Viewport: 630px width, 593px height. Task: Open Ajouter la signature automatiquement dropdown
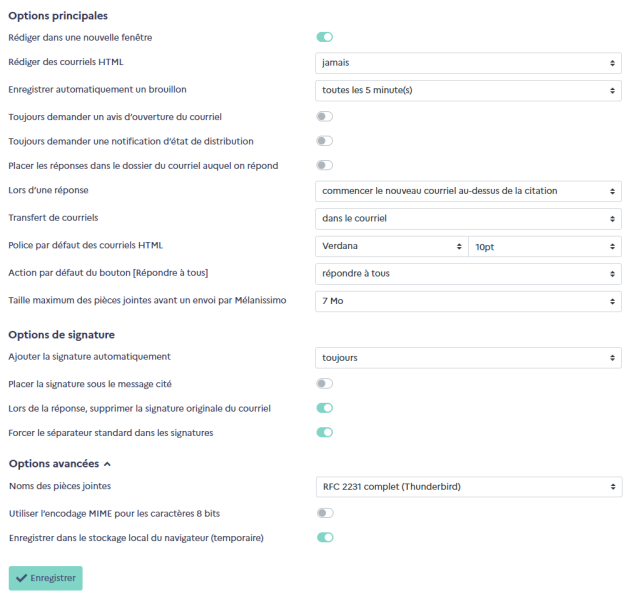(468, 358)
